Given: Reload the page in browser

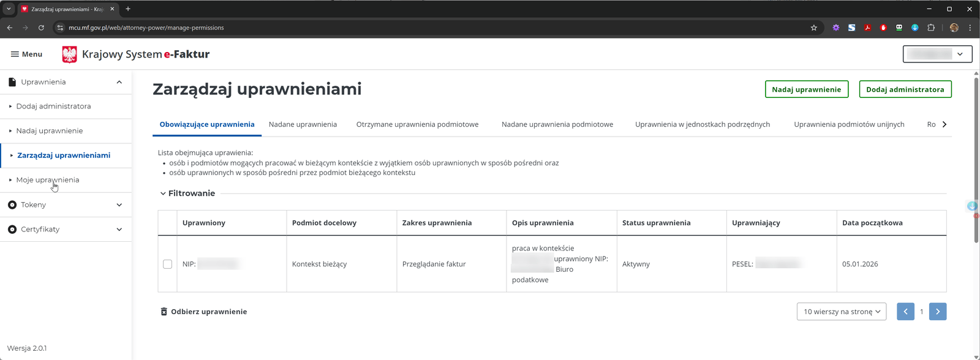Looking at the screenshot, I should 41,28.
